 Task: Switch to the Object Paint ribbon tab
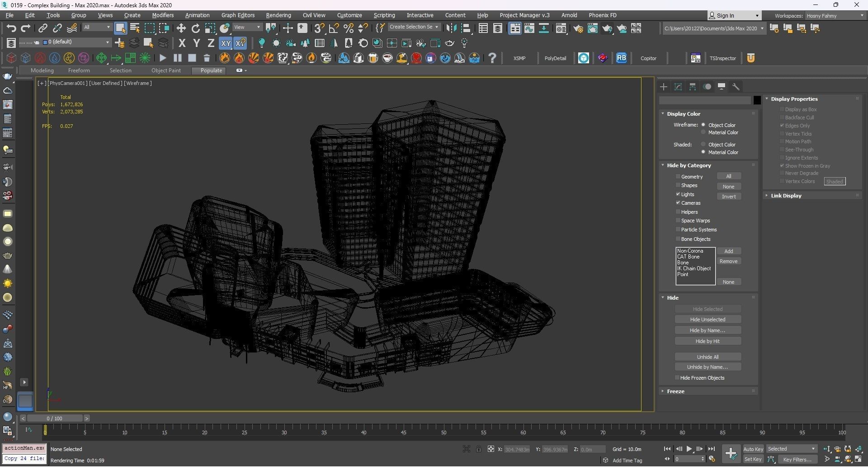coord(166,70)
